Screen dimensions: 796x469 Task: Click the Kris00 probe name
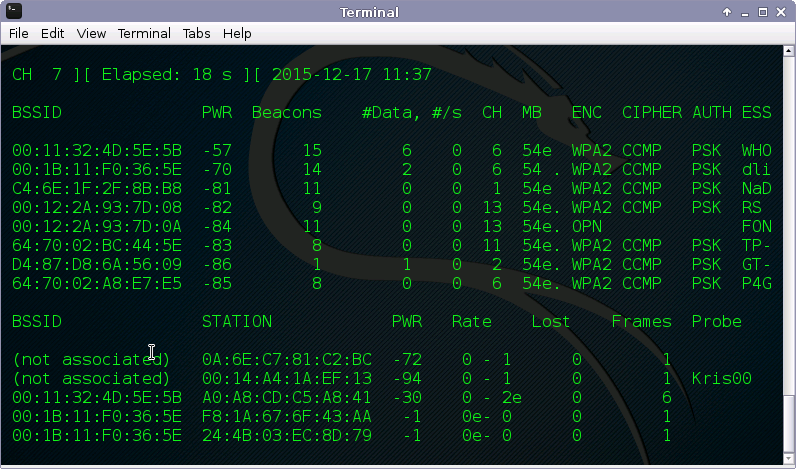[x=721, y=379]
